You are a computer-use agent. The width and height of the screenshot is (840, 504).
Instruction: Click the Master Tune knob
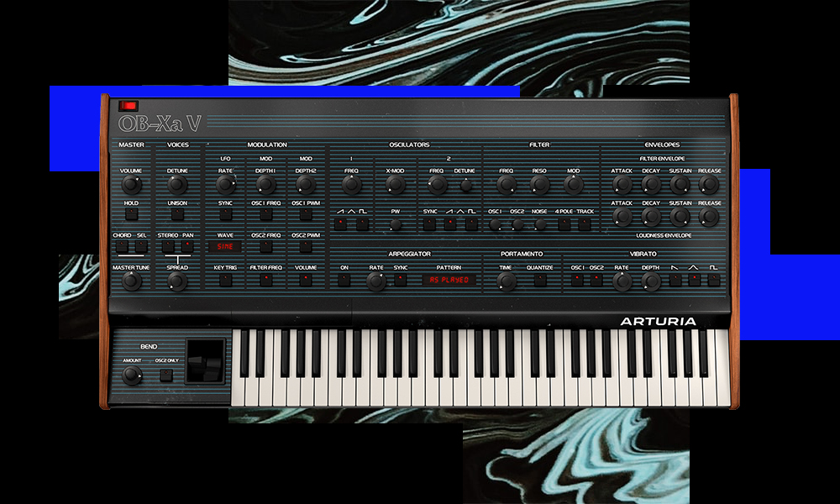[x=131, y=281]
